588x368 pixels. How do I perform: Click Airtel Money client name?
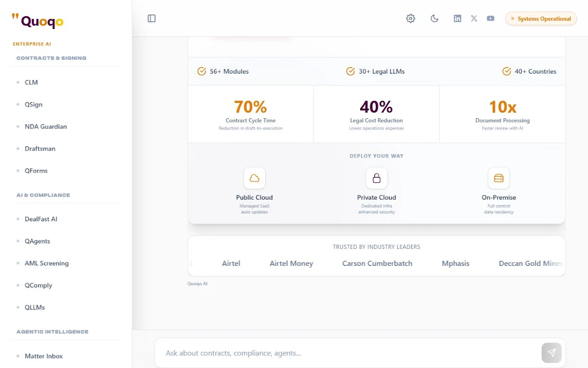click(291, 263)
